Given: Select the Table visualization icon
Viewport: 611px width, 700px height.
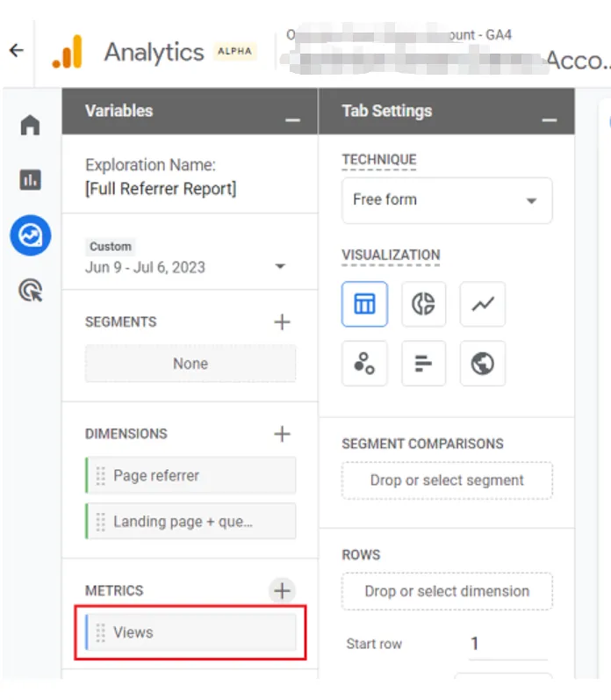Looking at the screenshot, I should [x=364, y=304].
